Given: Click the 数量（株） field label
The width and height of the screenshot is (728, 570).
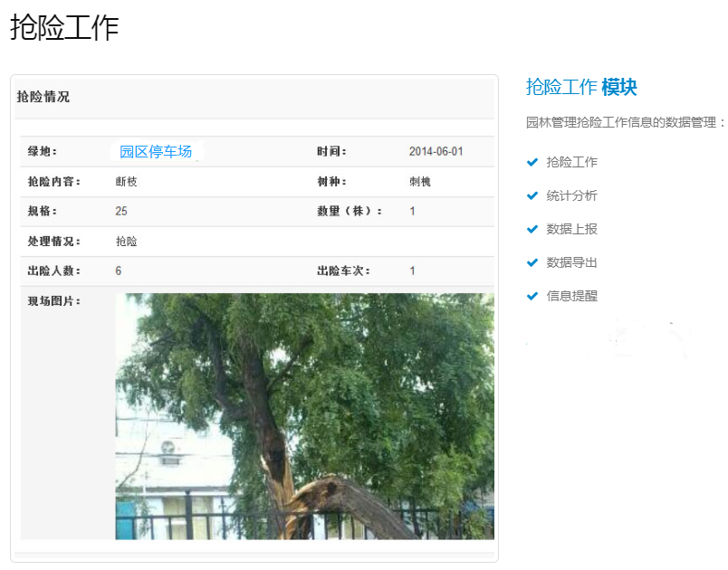Looking at the screenshot, I should click(x=350, y=212).
